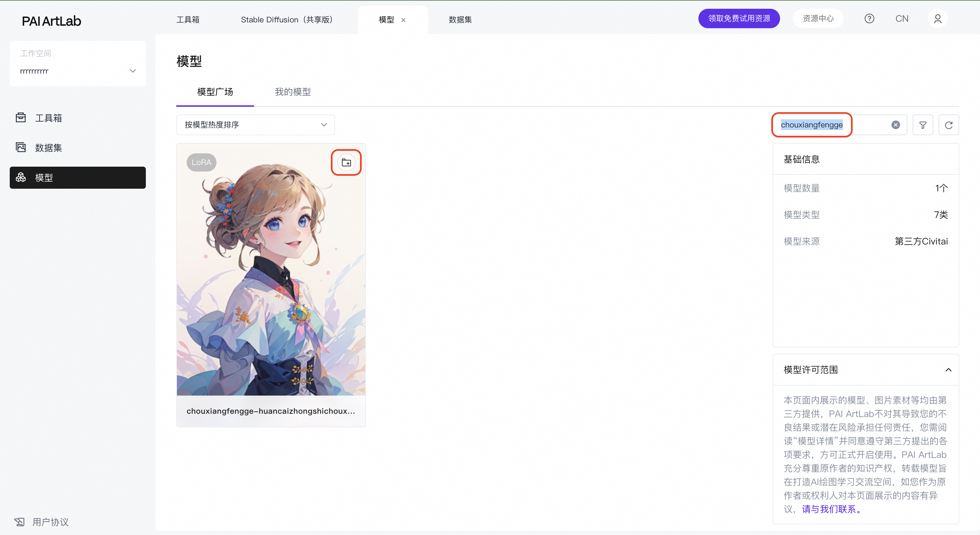Click the 工具箱 sidebar icon
Viewport: 980px width, 535px height.
click(x=21, y=118)
